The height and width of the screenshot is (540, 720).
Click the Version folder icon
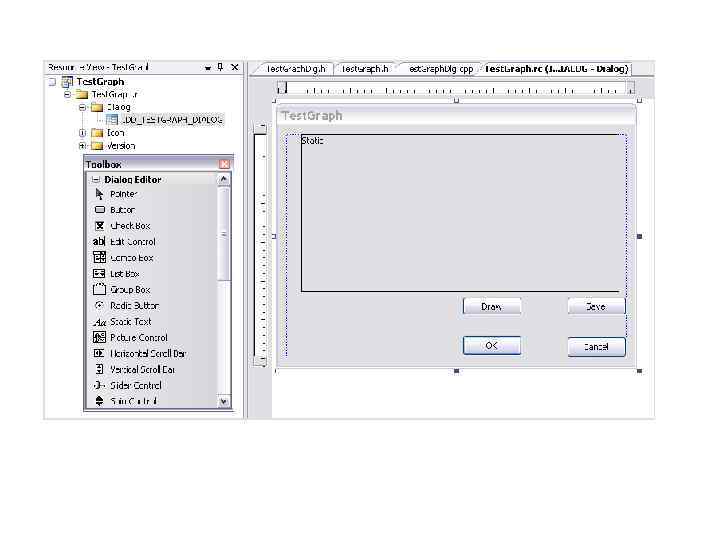coord(97,146)
